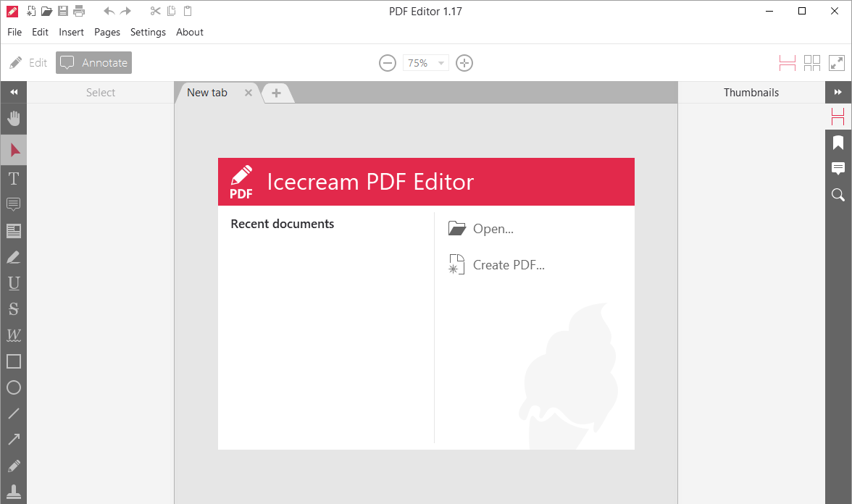Select the red arrow Select tool
852x504 pixels.
(x=14, y=150)
